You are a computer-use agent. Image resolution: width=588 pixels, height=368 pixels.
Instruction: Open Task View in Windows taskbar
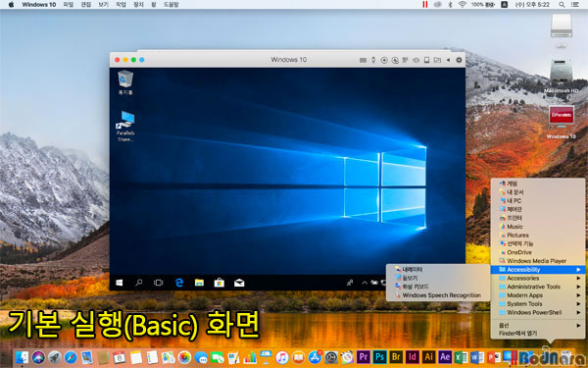158,283
